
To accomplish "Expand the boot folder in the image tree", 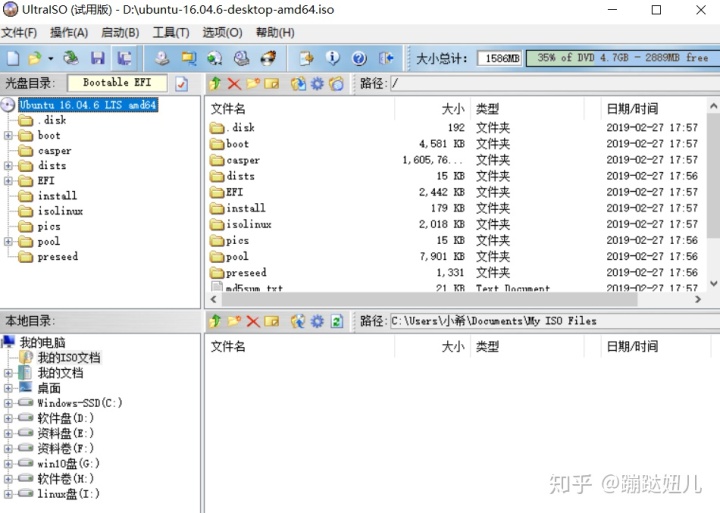I will [8, 135].
